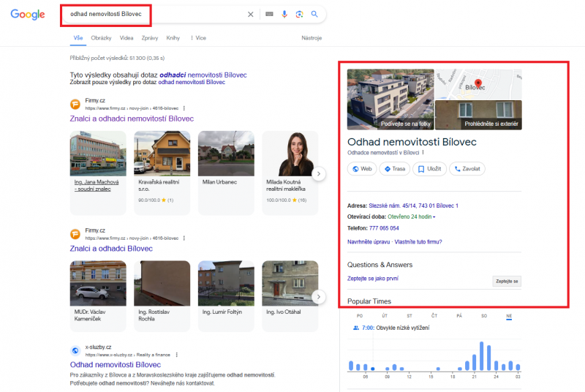585x392 pixels.
Task: Open Ing. Ivo Otáhal card
Action: (x=290, y=295)
